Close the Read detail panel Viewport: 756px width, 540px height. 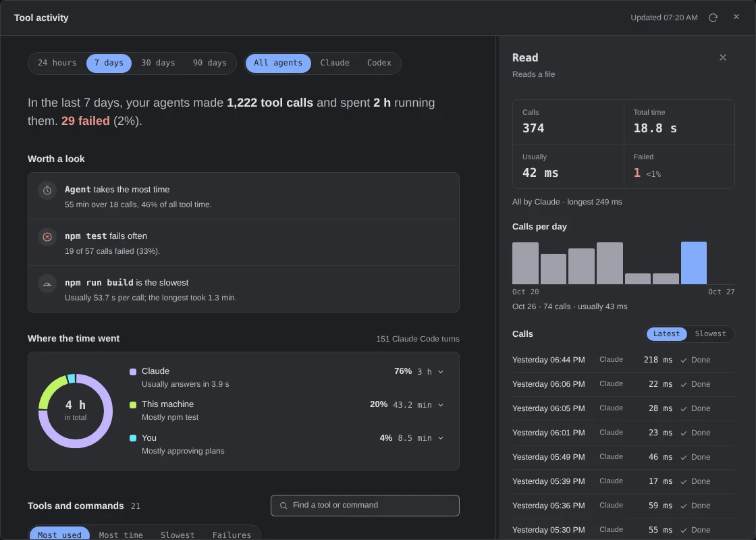pyautogui.click(x=723, y=57)
